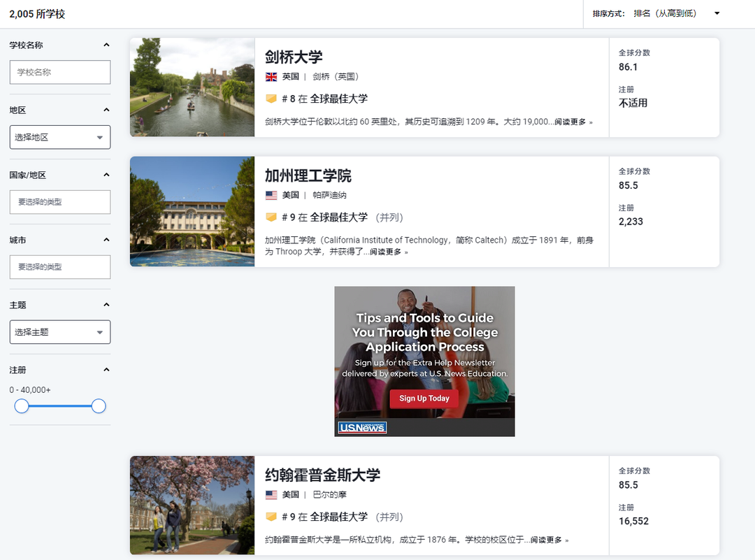Click the left handle of the 注册 slider
The width and height of the screenshot is (755, 560).
pos(22,406)
